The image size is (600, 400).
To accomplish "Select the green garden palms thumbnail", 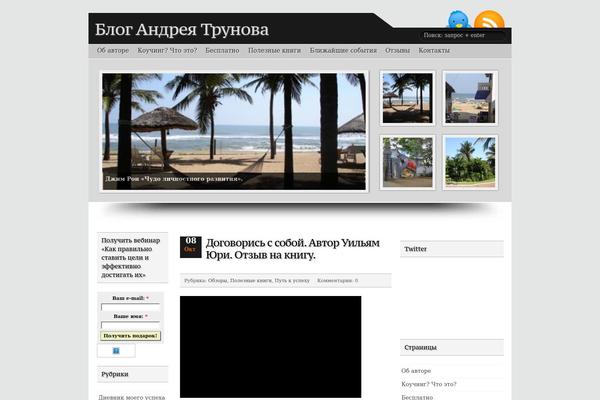I will (470, 162).
